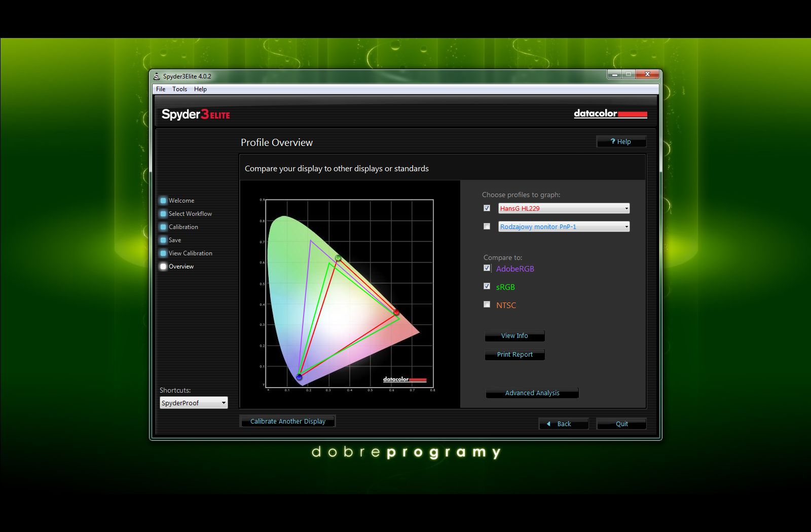Go back using the Back button
This screenshot has width=811, height=532.
coord(564,424)
